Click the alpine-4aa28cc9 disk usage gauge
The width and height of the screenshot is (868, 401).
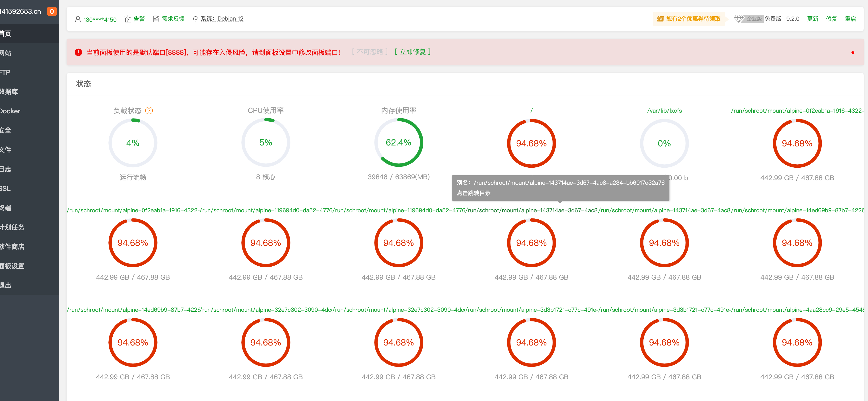[x=797, y=342]
